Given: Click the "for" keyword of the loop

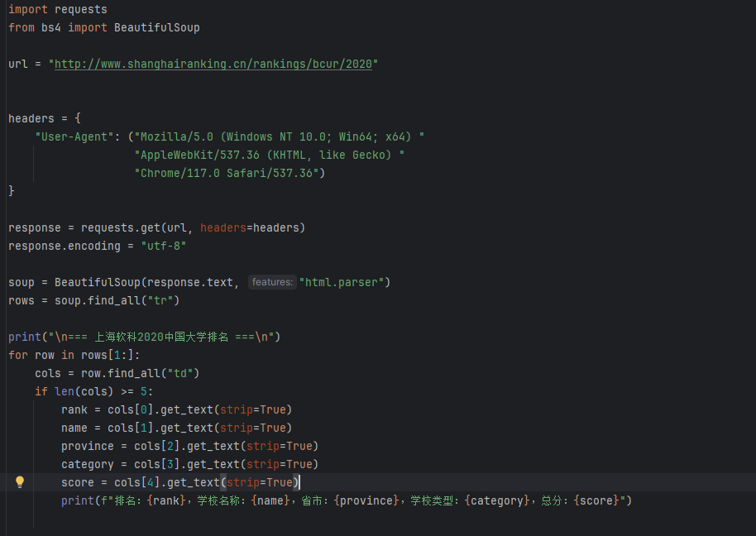Looking at the screenshot, I should (18, 355).
